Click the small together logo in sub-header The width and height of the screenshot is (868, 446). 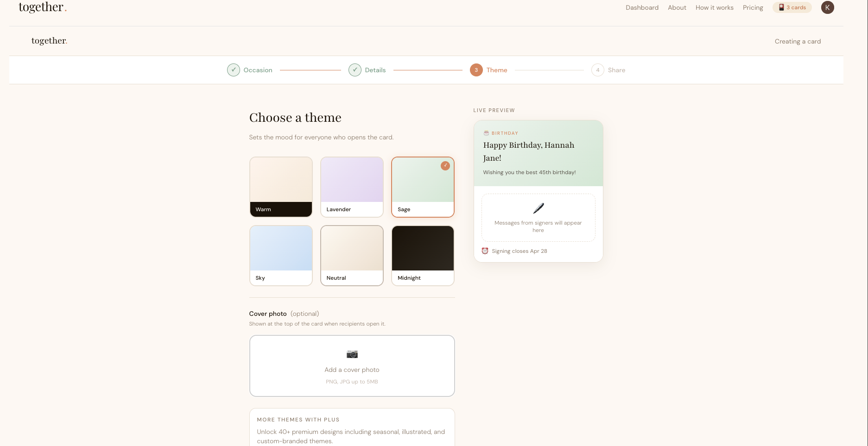pos(49,41)
